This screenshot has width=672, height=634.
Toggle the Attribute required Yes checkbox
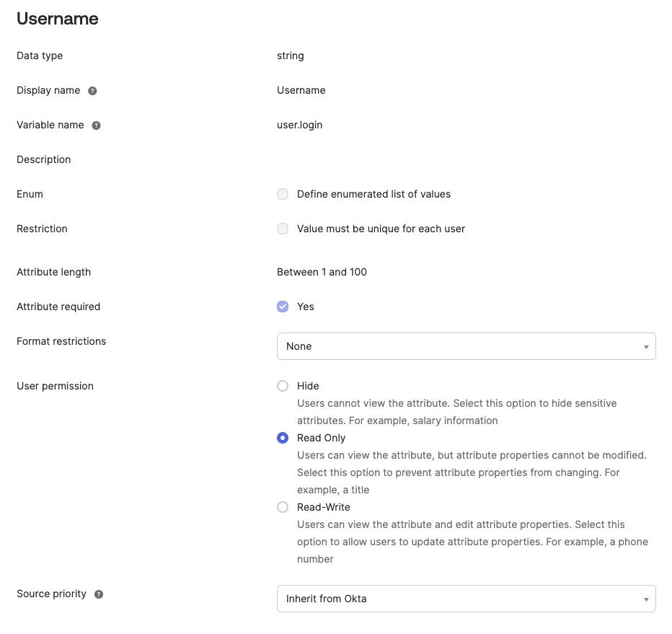[x=283, y=307]
